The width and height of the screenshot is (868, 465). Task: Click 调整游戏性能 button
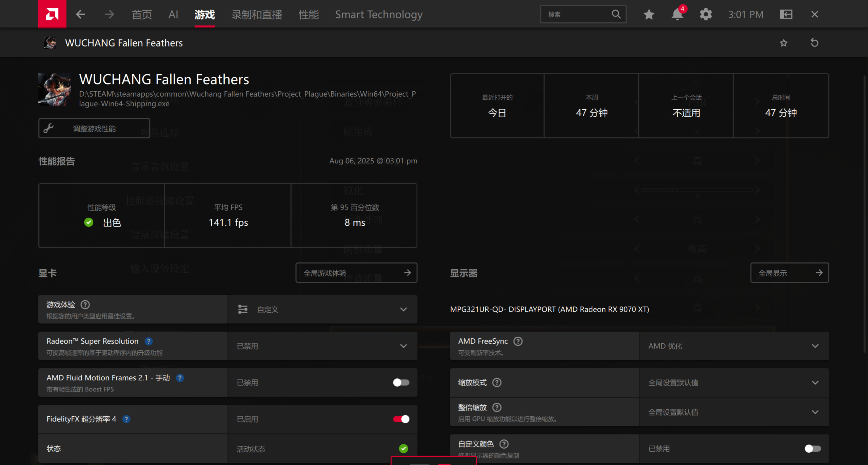coord(94,128)
